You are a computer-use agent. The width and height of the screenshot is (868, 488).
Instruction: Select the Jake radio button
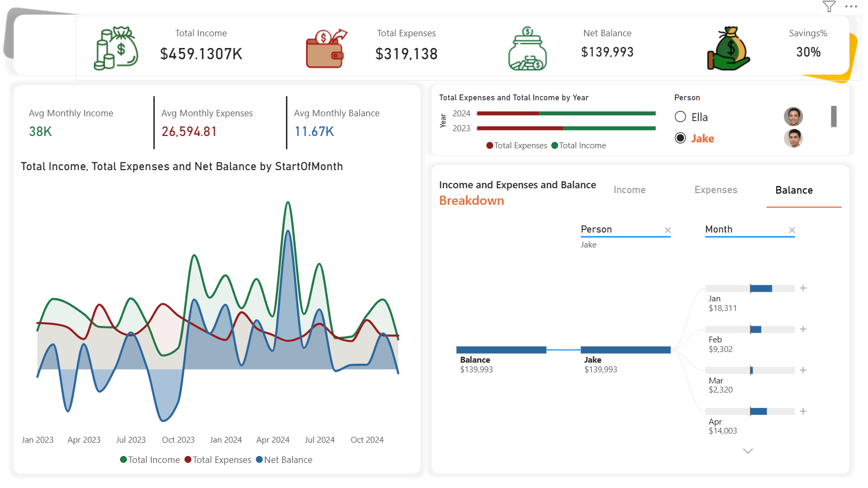click(680, 138)
